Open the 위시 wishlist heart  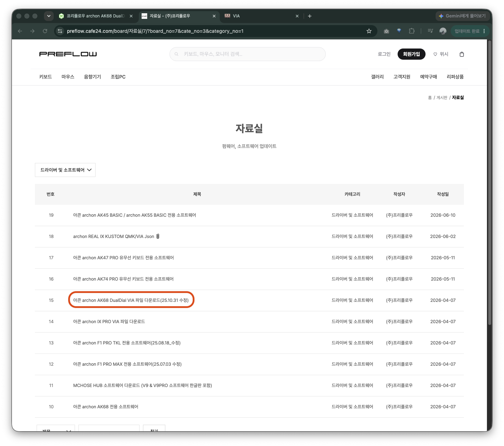(441, 54)
